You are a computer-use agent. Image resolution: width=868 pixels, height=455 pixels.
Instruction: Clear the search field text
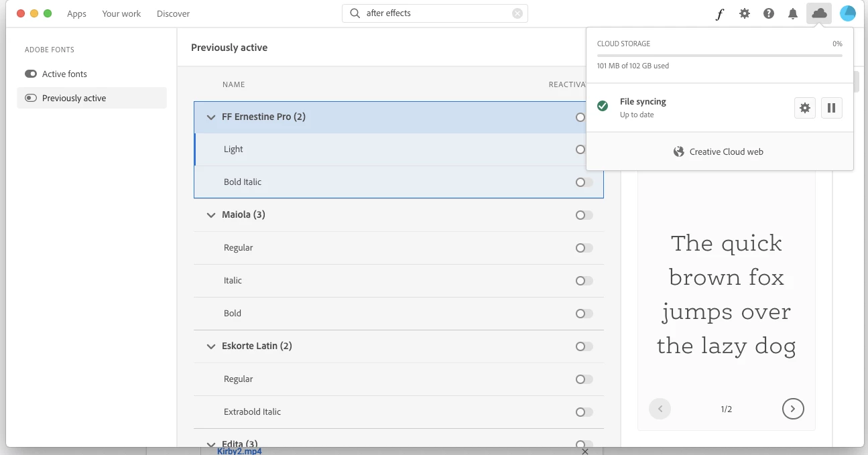tap(517, 13)
